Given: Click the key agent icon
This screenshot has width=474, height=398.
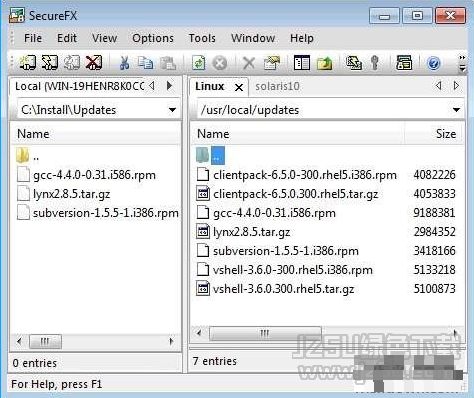Looking at the screenshot, I should (x=375, y=63).
